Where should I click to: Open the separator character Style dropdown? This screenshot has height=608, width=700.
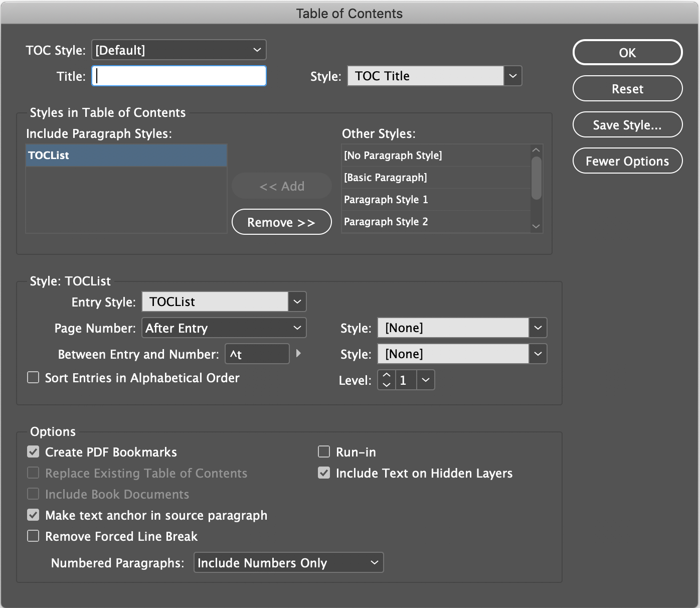click(538, 354)
